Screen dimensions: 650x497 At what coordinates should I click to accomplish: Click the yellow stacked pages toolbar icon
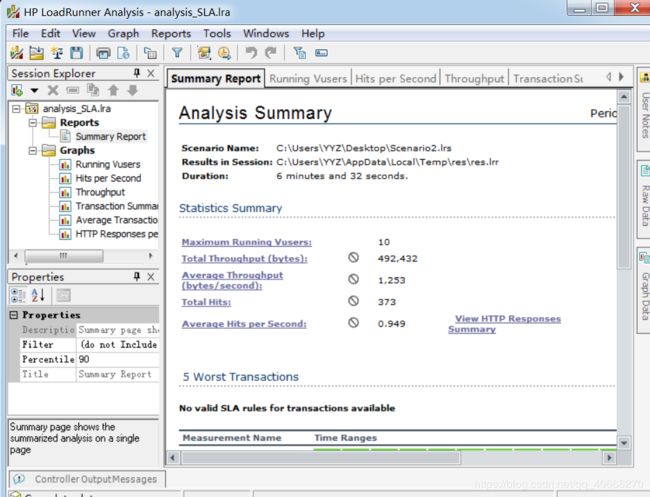[x=204, y=53]
